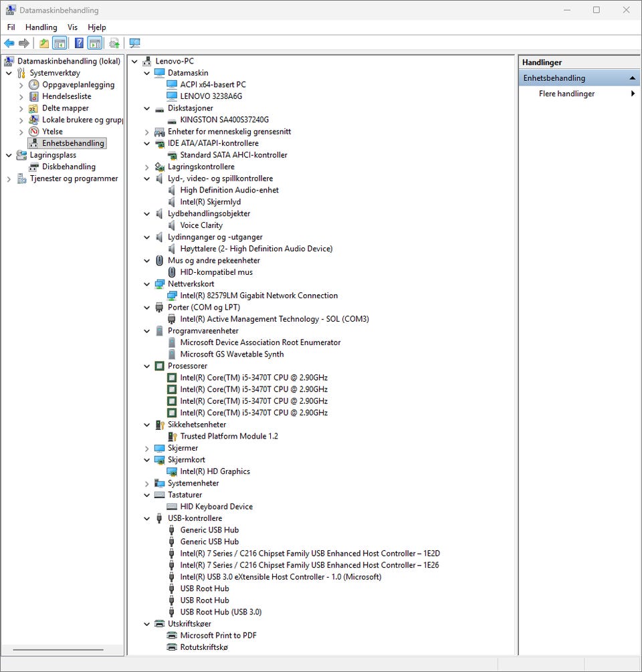Click the Diskbehandling disk icon

point(34,166)
